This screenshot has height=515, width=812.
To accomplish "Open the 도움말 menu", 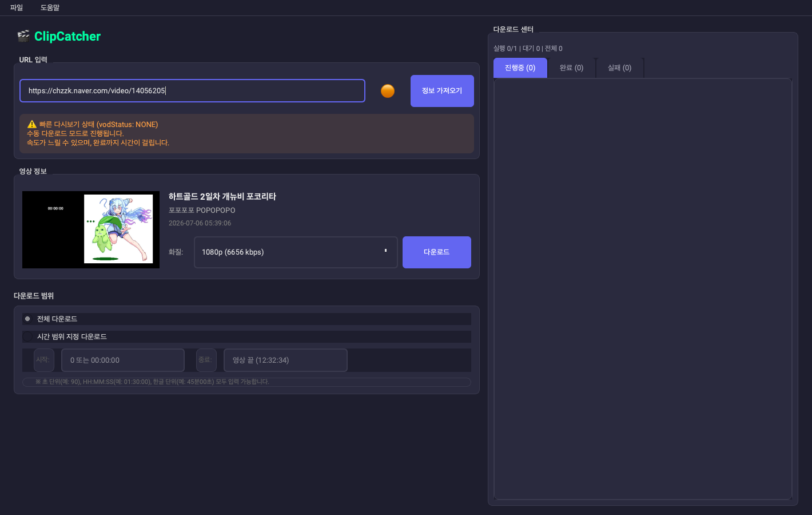I will tap(50, 7).
